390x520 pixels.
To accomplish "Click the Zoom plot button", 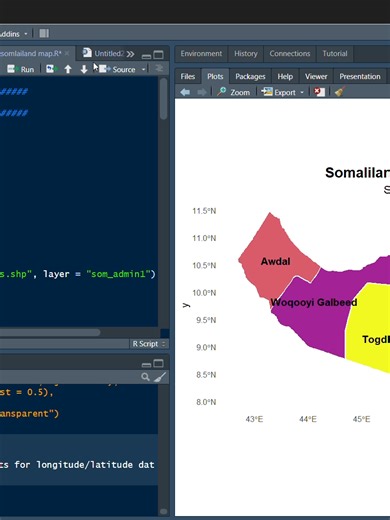I will click(x=233, y=92).
